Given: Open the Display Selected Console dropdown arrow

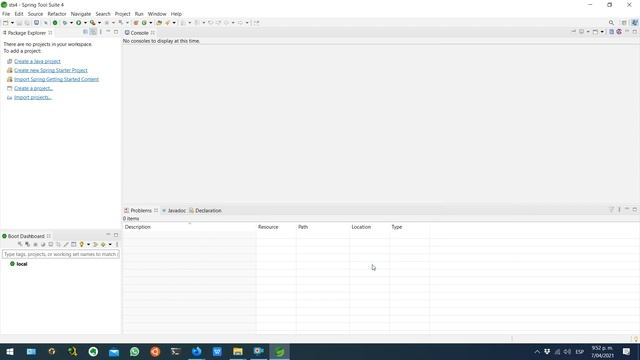Looking at the screenshot, I should [x=588, y=32].
